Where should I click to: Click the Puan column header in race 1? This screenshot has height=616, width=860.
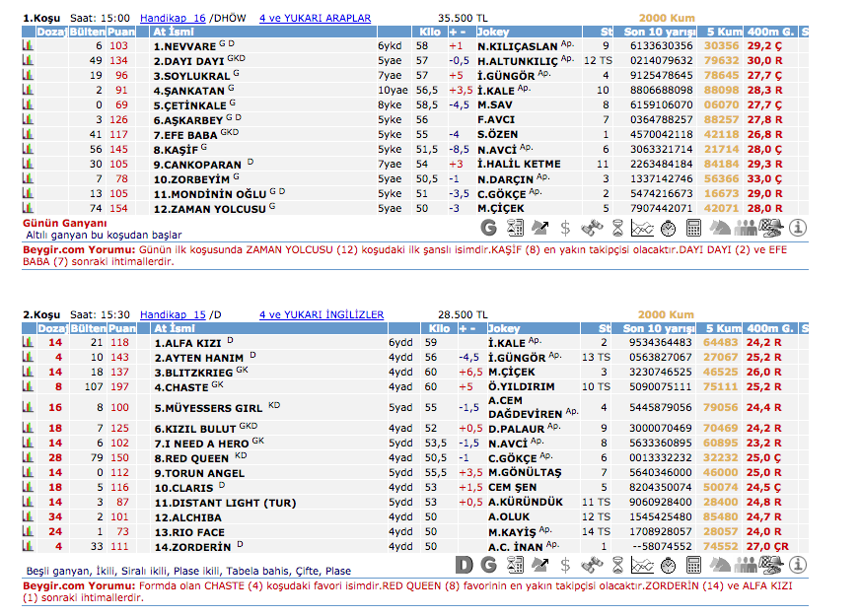(x=119, y=32)
